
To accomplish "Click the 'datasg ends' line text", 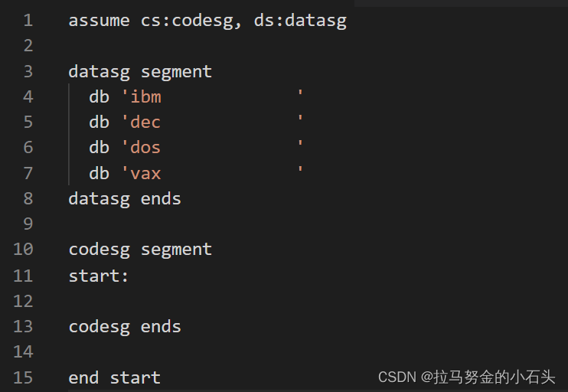I will tap(125, 199).
